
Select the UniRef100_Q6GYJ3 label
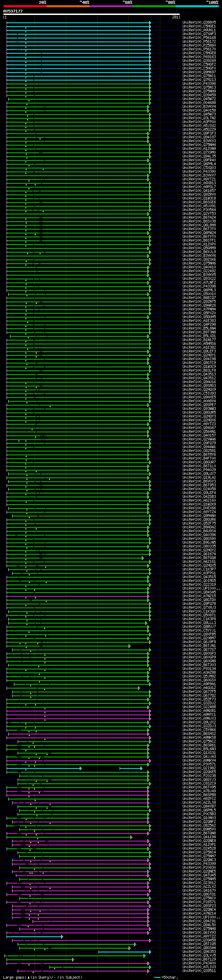point(199,780)
